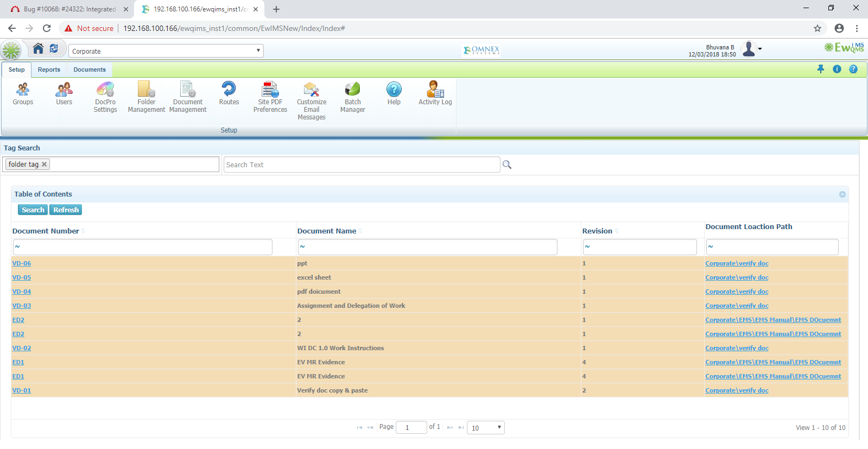Open the Corporate site dropdown
The width and height of the screenshot is (868, 449).
pos(166,51)
